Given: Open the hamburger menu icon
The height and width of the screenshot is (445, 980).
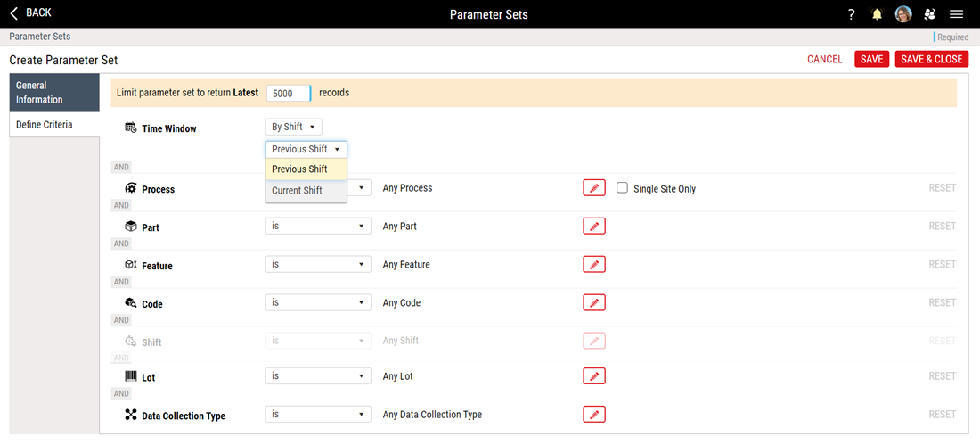Looking at the screenshot, I should pos(956,14).
